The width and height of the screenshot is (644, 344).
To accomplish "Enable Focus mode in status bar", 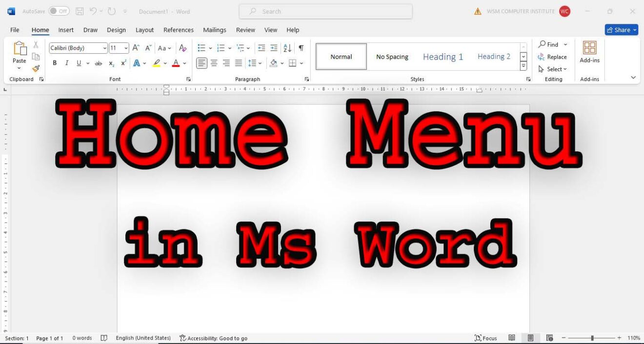I will point(486,337).
